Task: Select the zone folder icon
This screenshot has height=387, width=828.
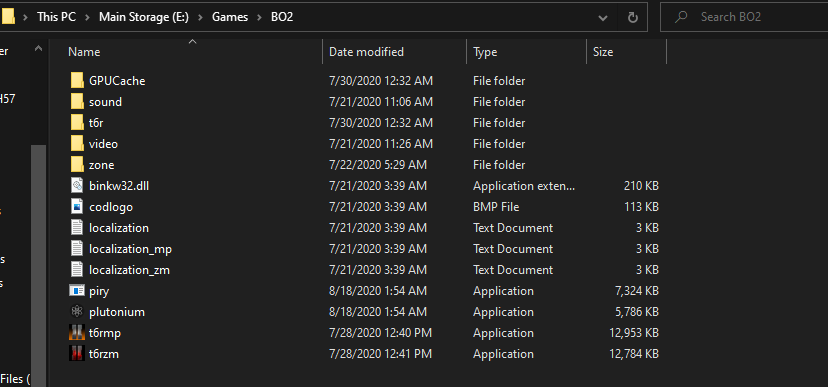Action: (77, 165)
